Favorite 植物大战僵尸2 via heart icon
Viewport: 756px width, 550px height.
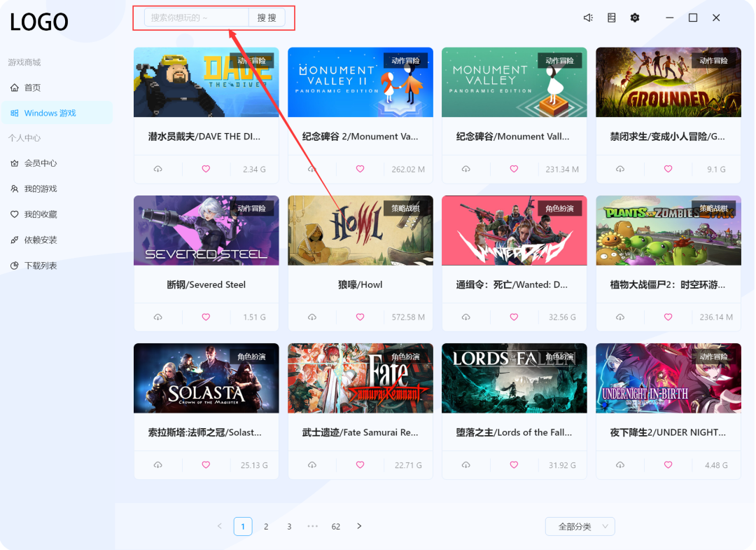pyautogui.click(x=667, y=317)
